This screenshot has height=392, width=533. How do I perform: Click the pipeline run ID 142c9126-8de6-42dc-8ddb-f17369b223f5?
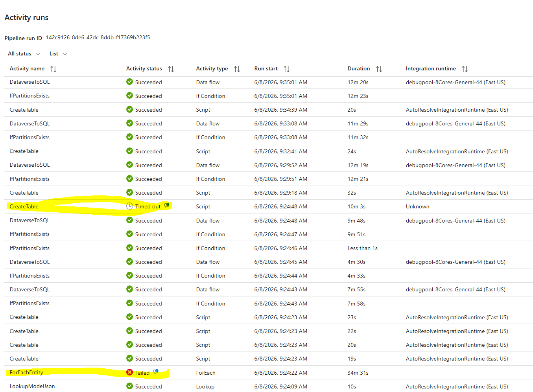(98, 37)
